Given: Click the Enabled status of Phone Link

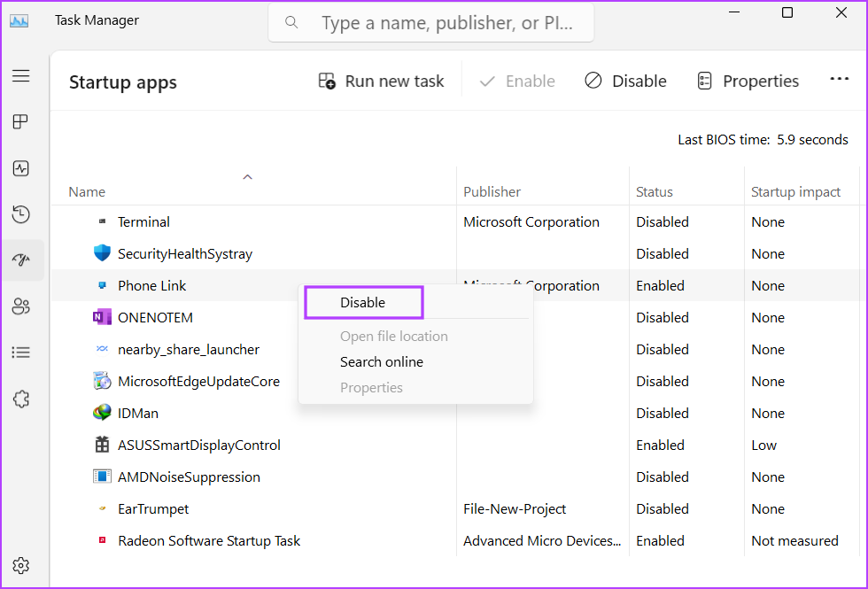Looking at the screenshot, I should (x=660, y=285).
